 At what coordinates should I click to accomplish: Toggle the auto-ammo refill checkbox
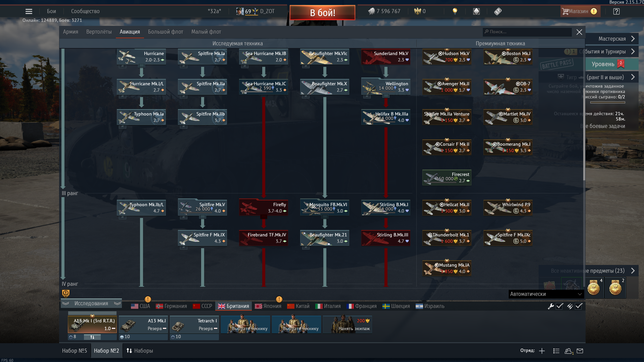click(579, 306)
